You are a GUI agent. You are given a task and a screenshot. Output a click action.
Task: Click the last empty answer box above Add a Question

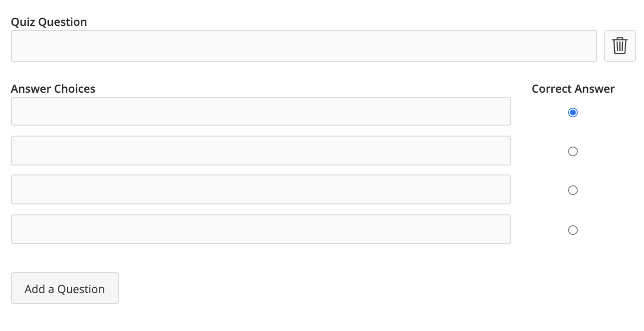pyautogui.click(x=261, y=229)
